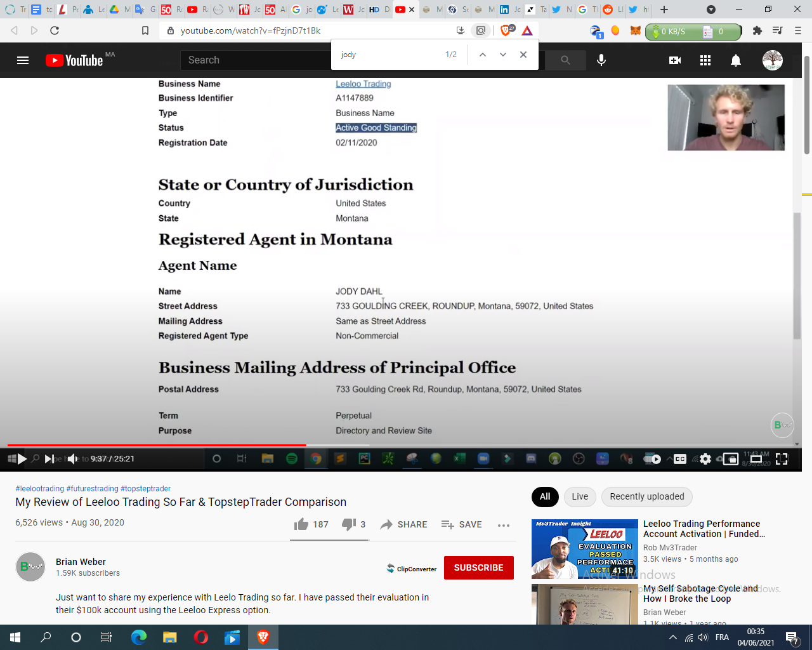Open the Windows Start menu
The height and width of the screenshot is (650, 812).
[x=15, y=637]
